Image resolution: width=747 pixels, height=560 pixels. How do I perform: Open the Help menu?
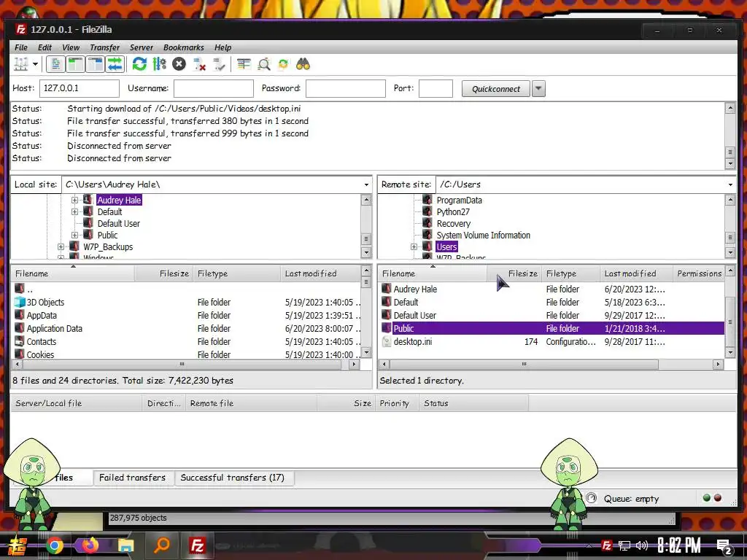(222, 47)
